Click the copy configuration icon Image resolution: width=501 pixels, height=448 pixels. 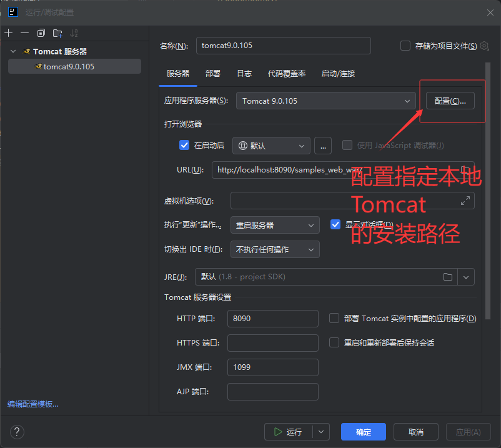pyautogui.click(x=41, y=33)
